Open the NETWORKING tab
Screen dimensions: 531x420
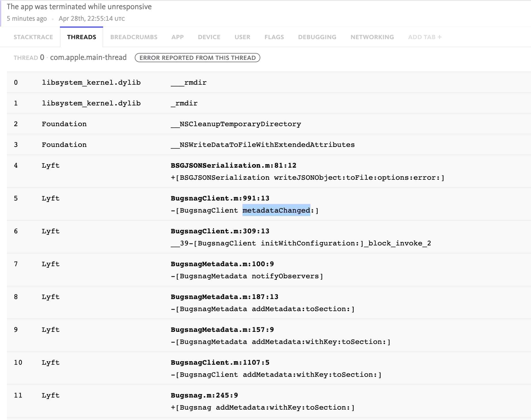[x=372, y=37]
